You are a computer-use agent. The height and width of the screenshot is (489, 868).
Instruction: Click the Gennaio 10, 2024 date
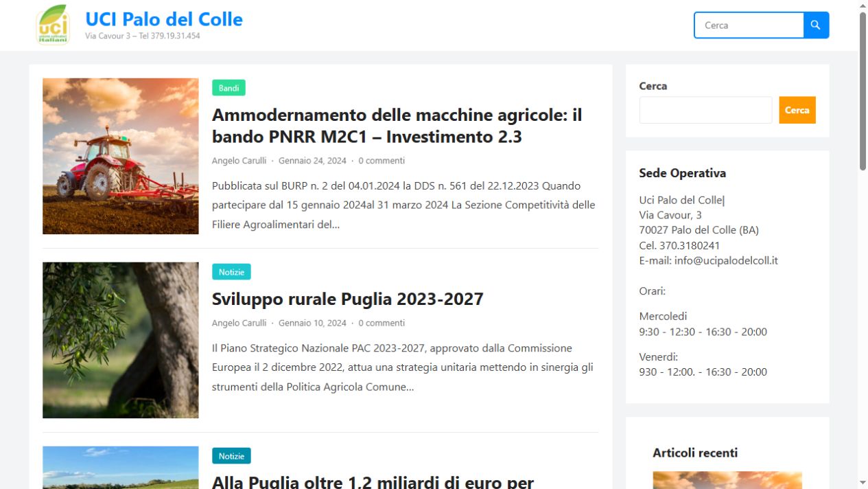312,323
